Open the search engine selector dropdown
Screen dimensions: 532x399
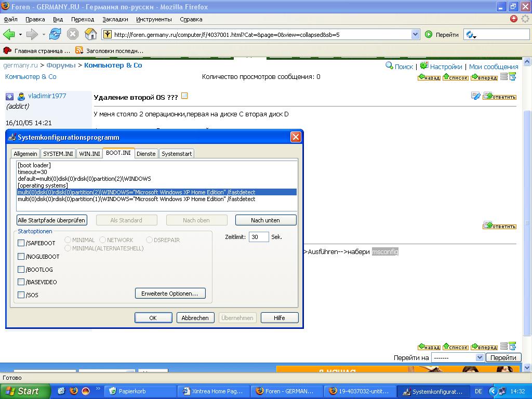pyautogui.click(x=471, y=35)
